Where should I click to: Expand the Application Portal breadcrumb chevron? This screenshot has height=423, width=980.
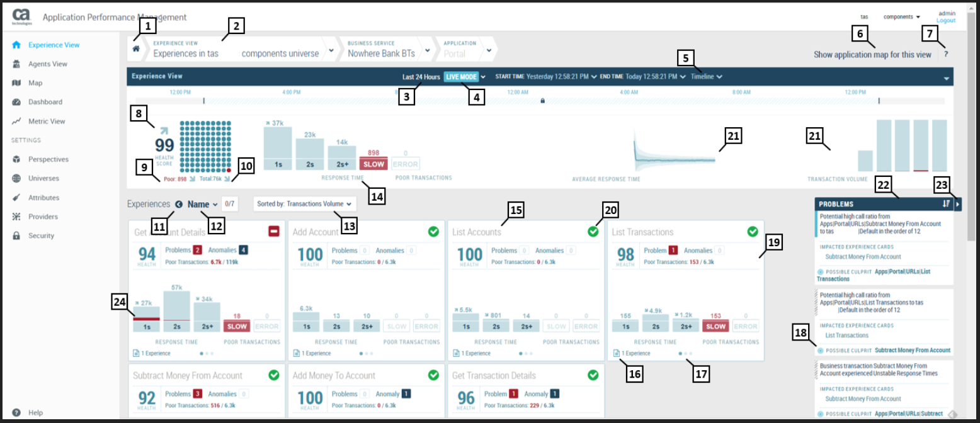489,50
